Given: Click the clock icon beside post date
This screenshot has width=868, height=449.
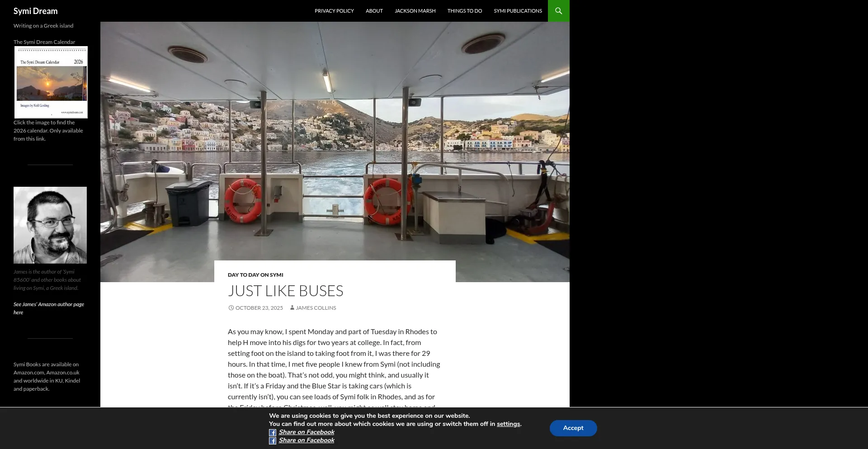Looking at the screenshot, I should (231, 308).
